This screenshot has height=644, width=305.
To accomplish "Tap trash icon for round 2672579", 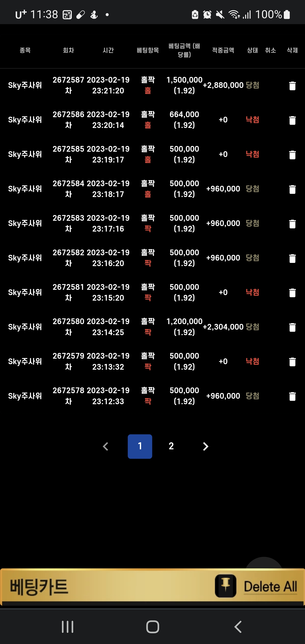I will pyautogui.click(x=292, y=362).
